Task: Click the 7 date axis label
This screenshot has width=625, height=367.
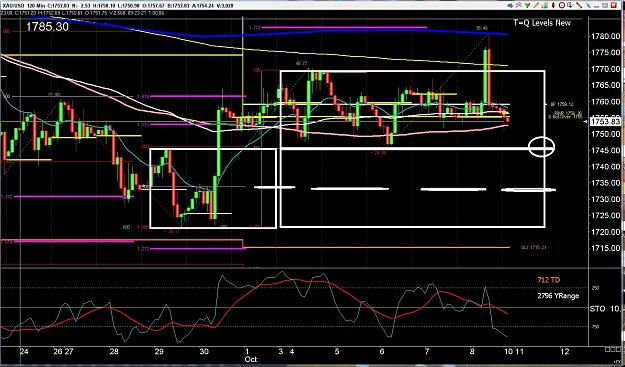Action: point(427,351)
